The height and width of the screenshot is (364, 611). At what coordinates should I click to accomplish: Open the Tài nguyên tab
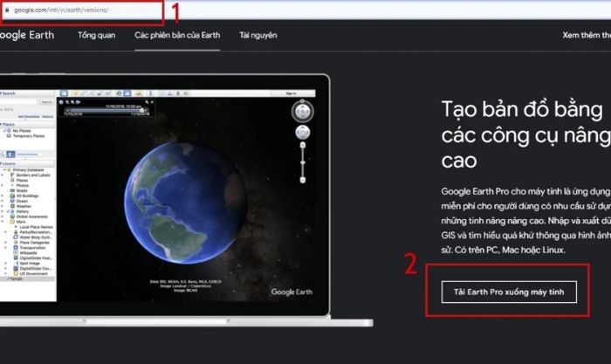(x=258, y=35)
